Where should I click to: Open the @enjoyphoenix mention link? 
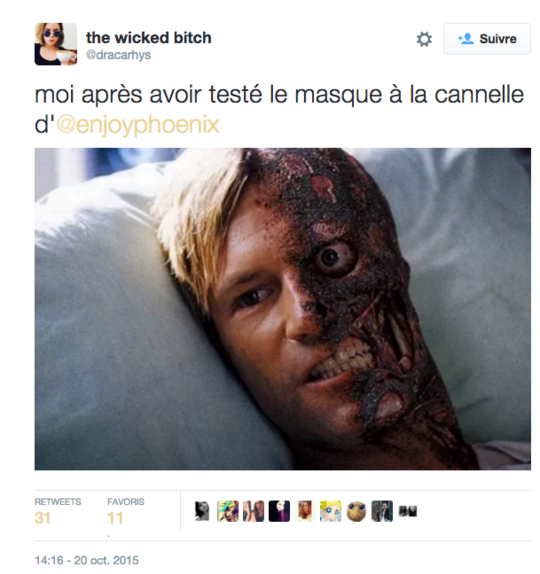(138, 125)
